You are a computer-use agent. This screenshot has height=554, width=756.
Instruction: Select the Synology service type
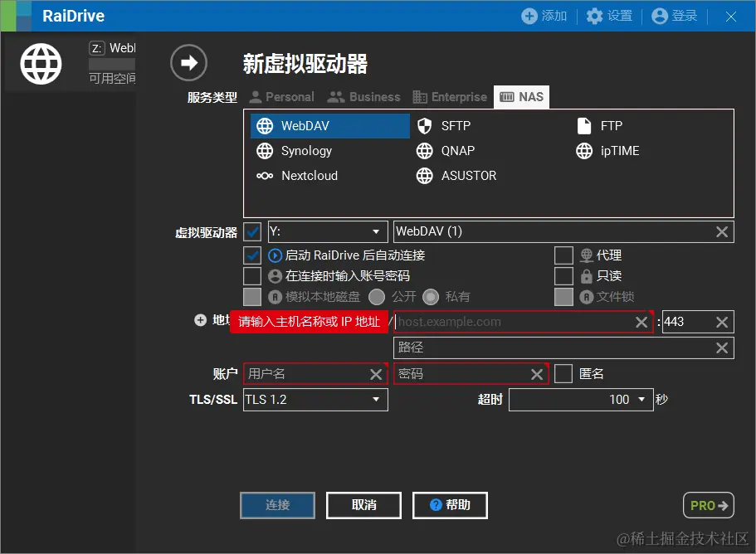pyautogui.click(x=294, y=151)
